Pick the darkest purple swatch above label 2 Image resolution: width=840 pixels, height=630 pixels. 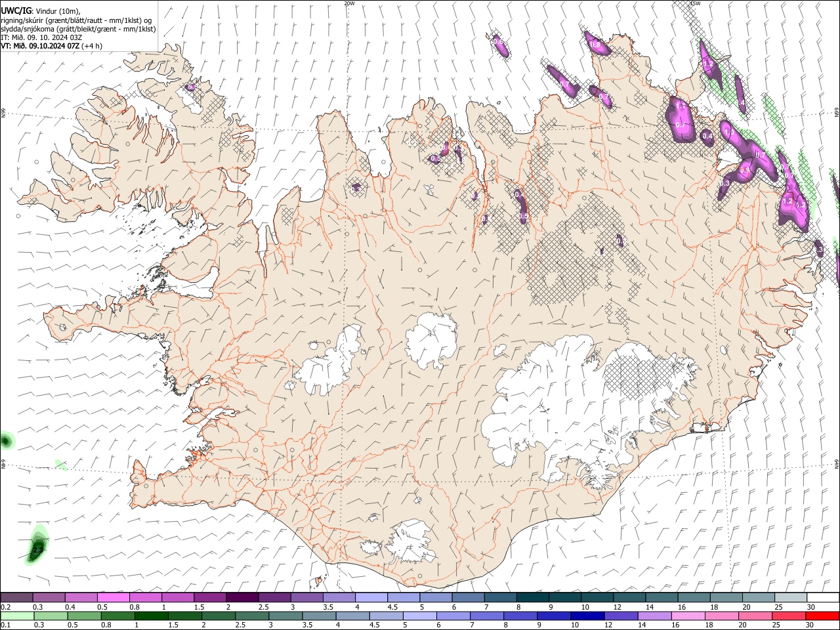(x=241, y=598)
